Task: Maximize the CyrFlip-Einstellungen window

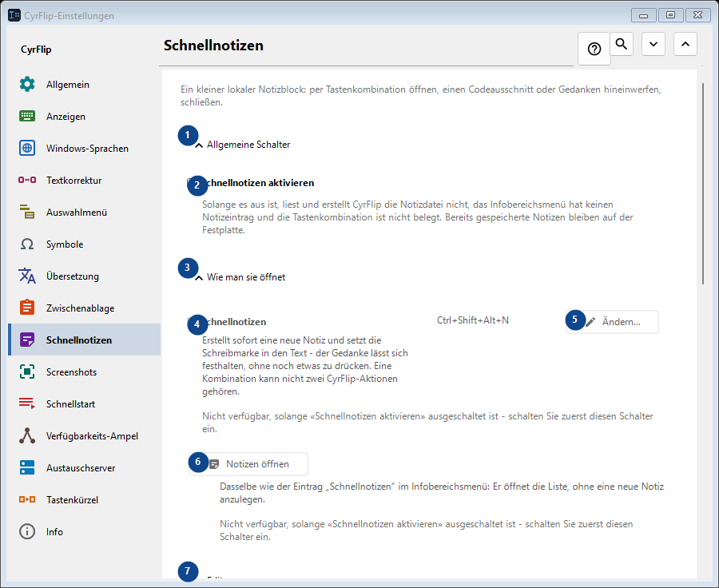Action: [x=670, y=15]
